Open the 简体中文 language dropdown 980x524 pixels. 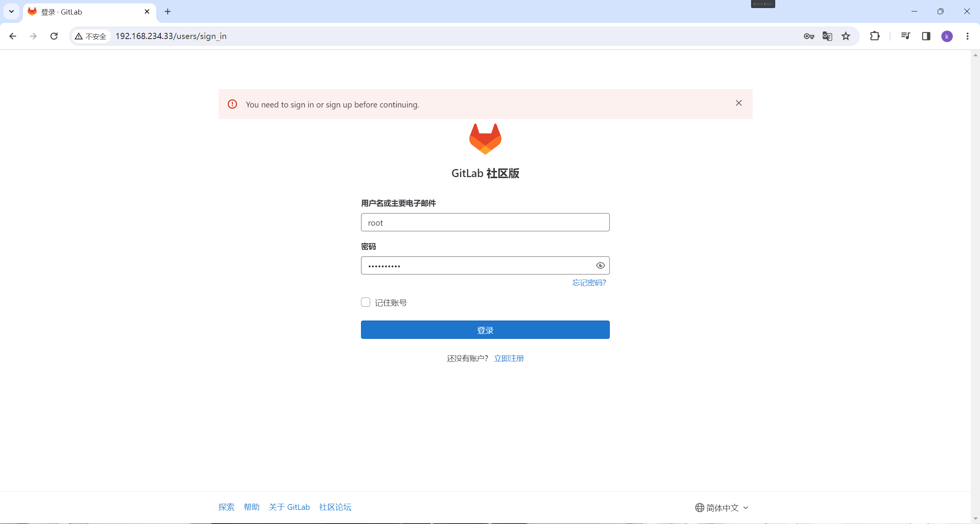coord(721,507)
